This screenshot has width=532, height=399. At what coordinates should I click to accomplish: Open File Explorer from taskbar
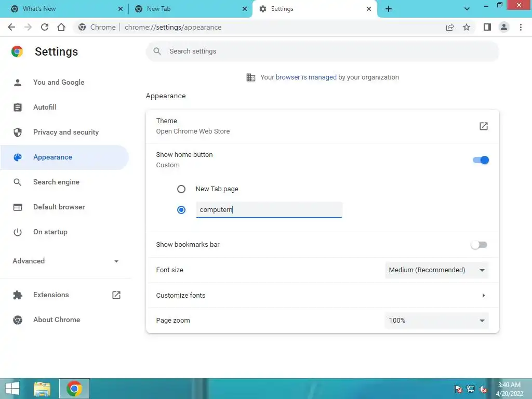[42, 389]
